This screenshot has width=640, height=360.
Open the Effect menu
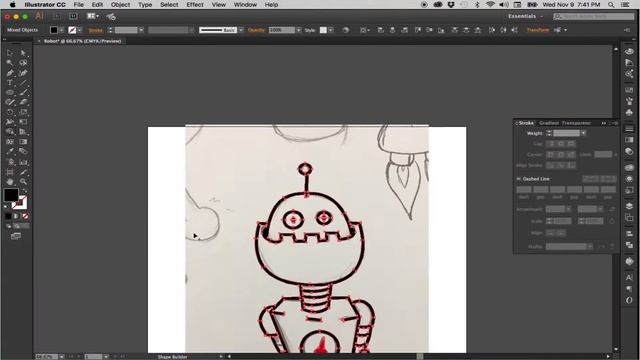tap(195, 5)
